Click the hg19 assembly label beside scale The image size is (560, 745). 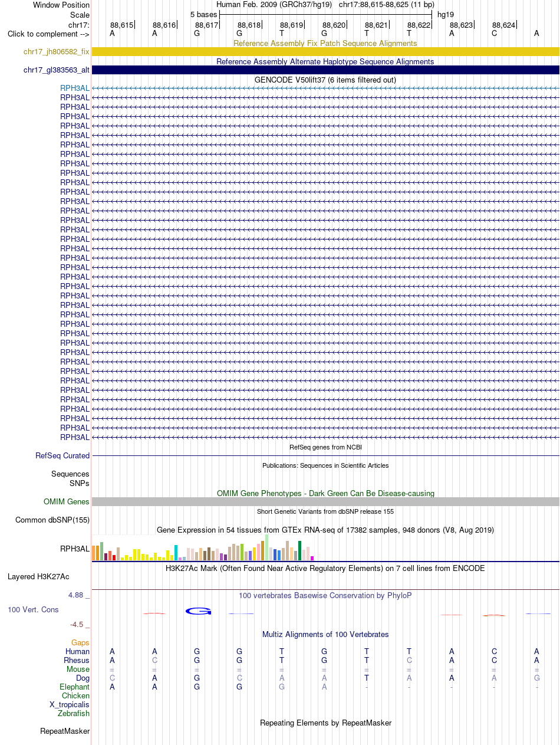[446, 14]
